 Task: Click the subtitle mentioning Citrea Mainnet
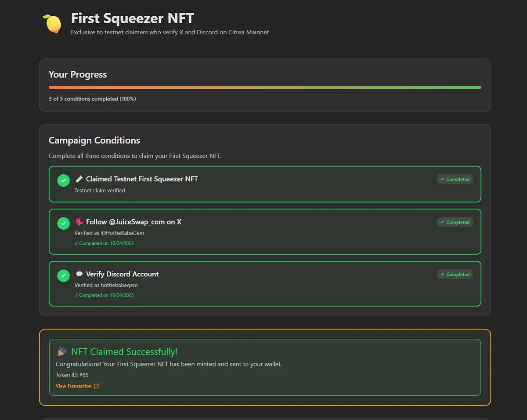pos(170,32)
